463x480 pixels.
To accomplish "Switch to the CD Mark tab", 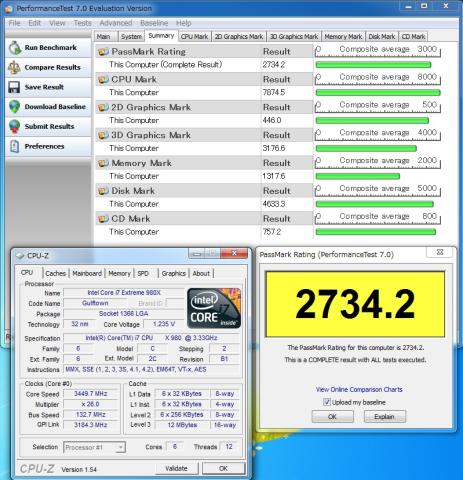I will (x=413, y=37).
